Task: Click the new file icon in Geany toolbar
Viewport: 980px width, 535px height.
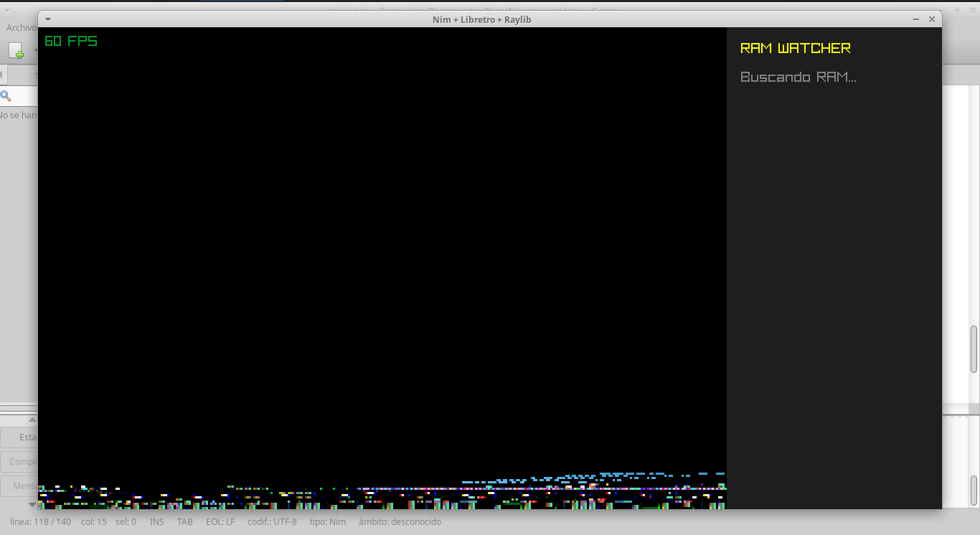Action: point(17,50)
